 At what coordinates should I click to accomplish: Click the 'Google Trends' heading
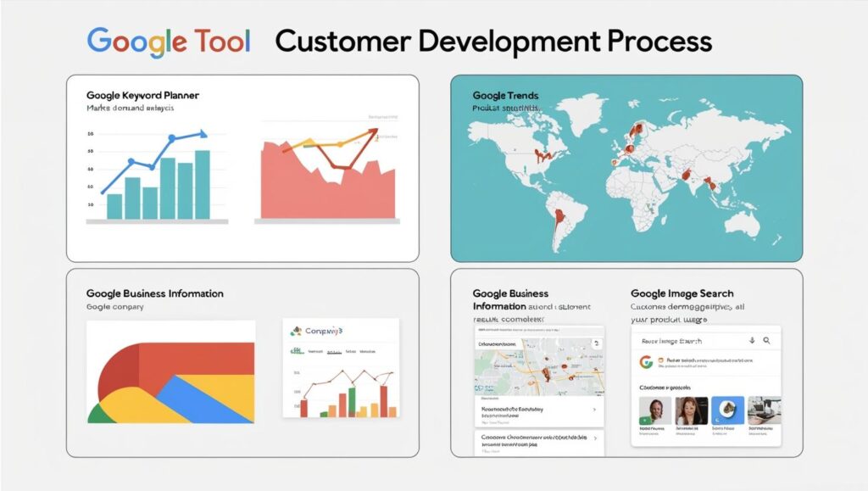(x=505, y=95)
